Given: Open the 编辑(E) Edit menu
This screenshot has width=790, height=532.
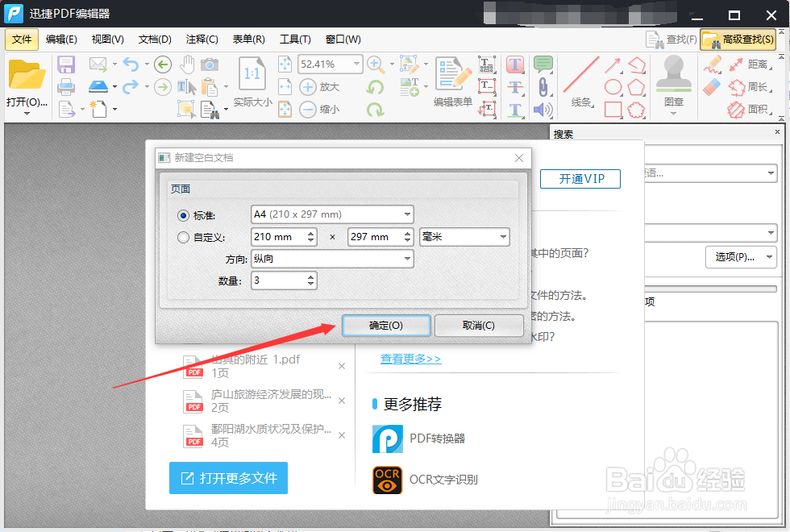Looking at the screenshot, I should pyautogui.click(x=61, y=39).
